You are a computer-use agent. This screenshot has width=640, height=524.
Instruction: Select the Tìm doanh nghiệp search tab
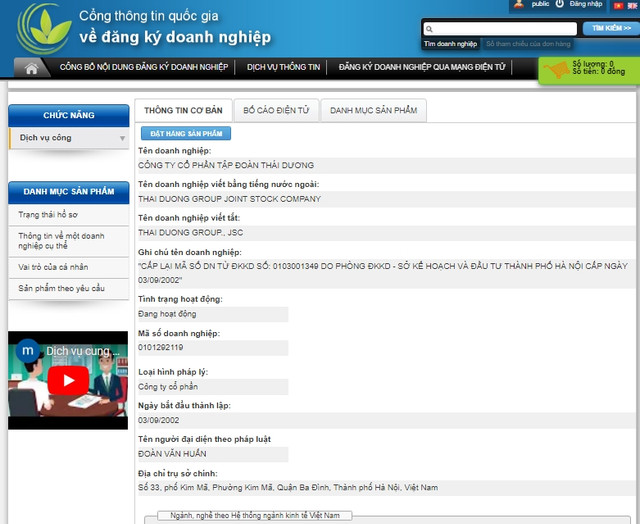click(x=450, y=44)
